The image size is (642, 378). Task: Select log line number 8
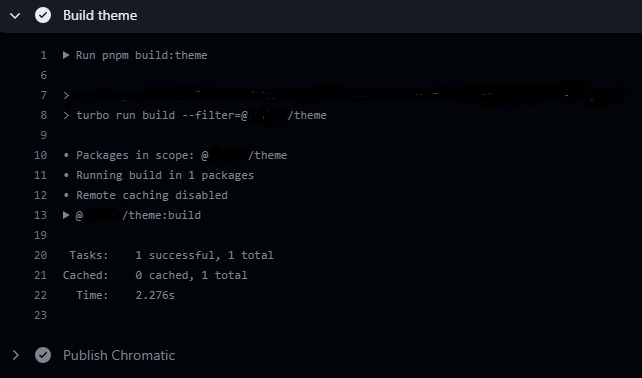pos(43,115)
